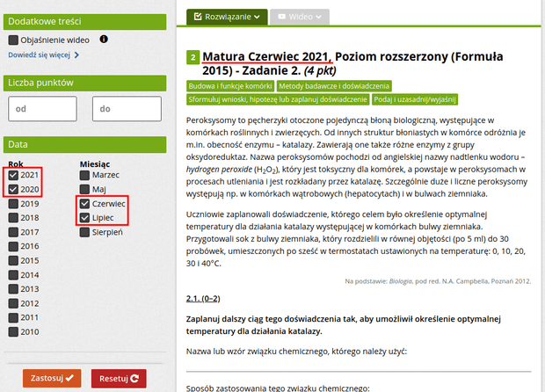
Task: Uncheck the 2021 year checkbox
Action: [x=13, y=175]
